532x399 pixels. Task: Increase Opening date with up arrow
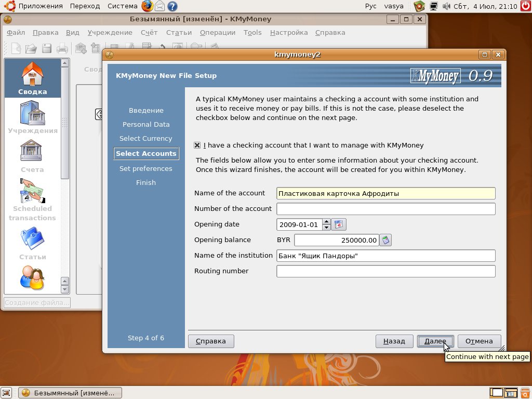(x=326, y=222)
